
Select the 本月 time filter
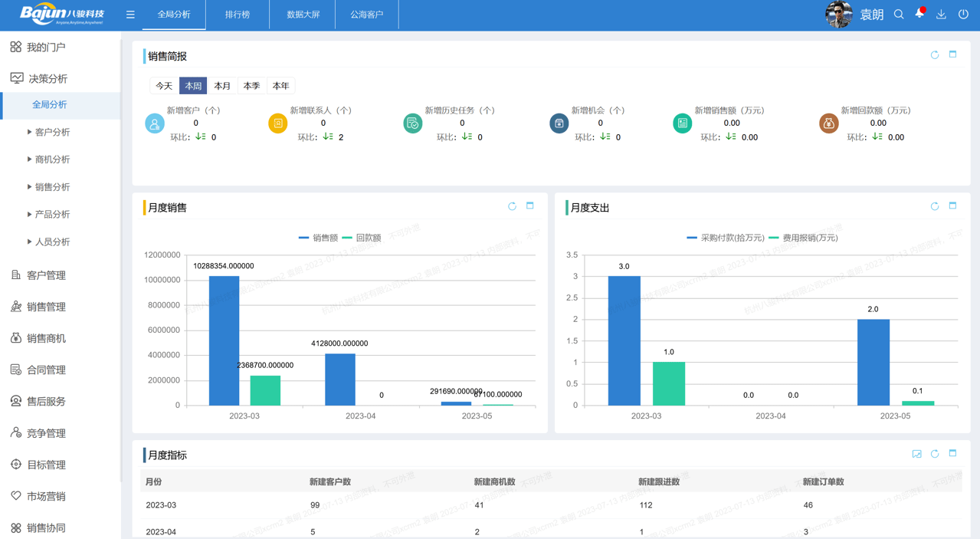(x=222, y=85)
